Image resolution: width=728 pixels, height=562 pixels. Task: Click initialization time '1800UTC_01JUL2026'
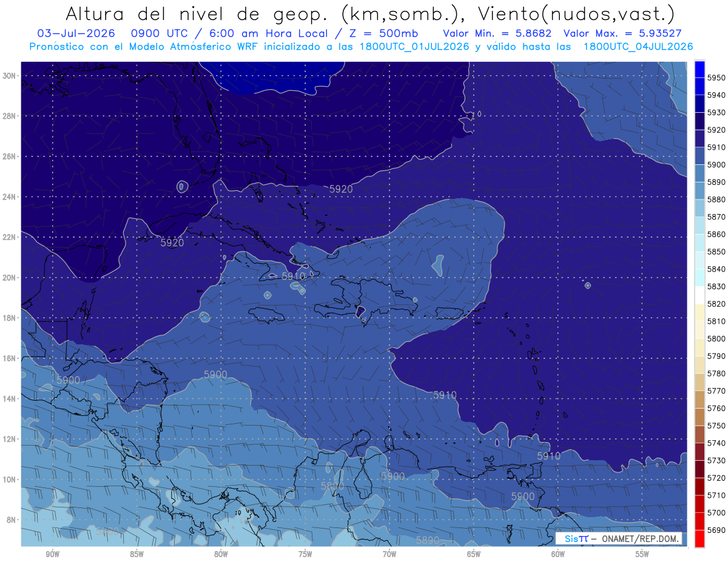tap(414, 47)
